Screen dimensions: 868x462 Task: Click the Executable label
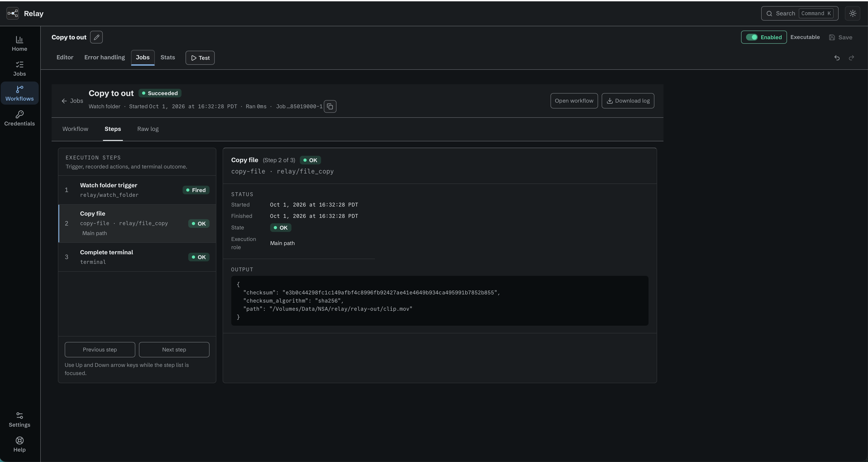805,37
